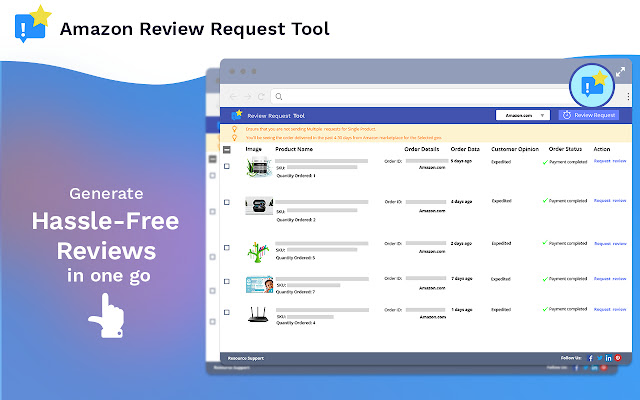640x400 pixels.
Task: Click the first lightbulb tip icon
Action: tap(234, 129)
